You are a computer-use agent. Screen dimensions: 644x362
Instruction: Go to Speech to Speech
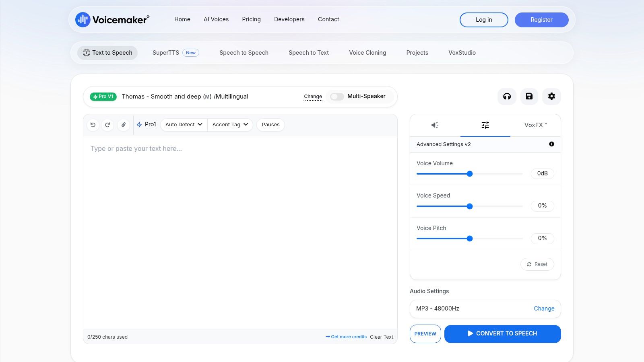(244, 53)
